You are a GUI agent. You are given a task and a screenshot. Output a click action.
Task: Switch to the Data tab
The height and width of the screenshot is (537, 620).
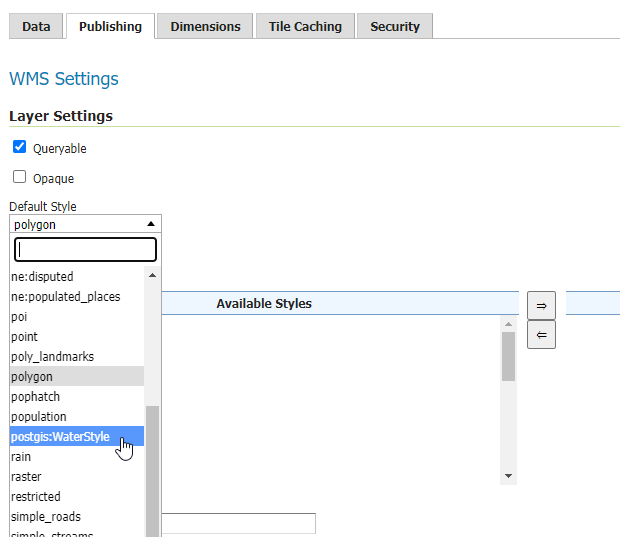tap(36, 26)
